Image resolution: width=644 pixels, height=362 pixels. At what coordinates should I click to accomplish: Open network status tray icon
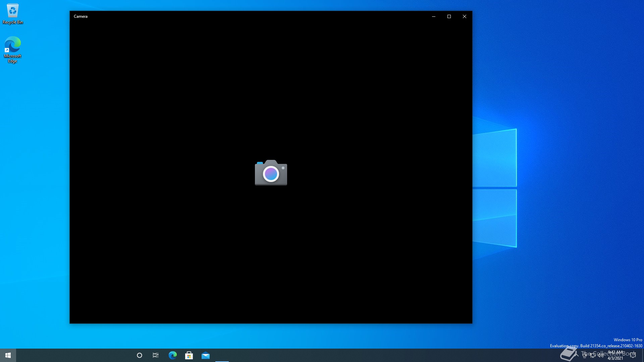pyautogui.click(x=593, y=355)
